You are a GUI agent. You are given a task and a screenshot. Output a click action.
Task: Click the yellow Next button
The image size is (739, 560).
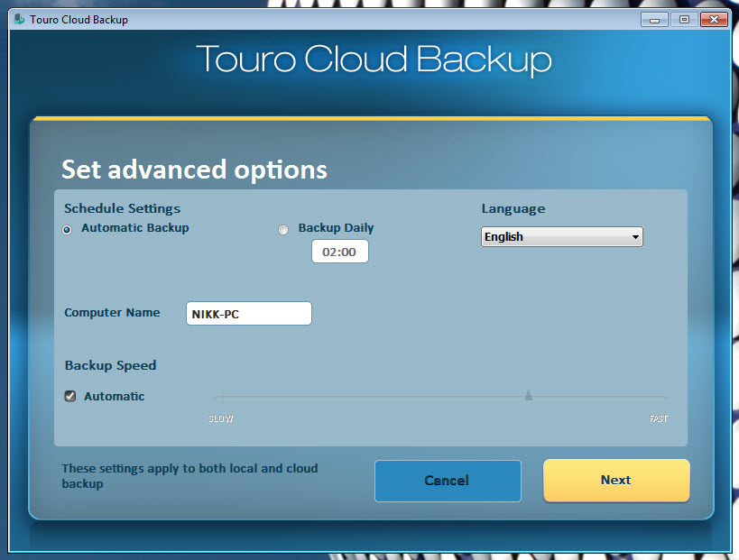pos(616,480)
